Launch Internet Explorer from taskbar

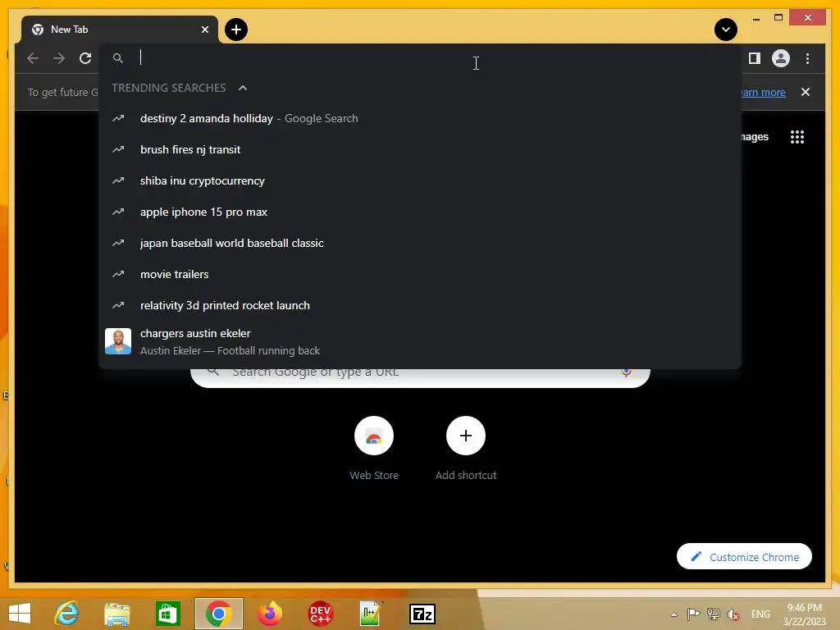[x=66, y=614]
